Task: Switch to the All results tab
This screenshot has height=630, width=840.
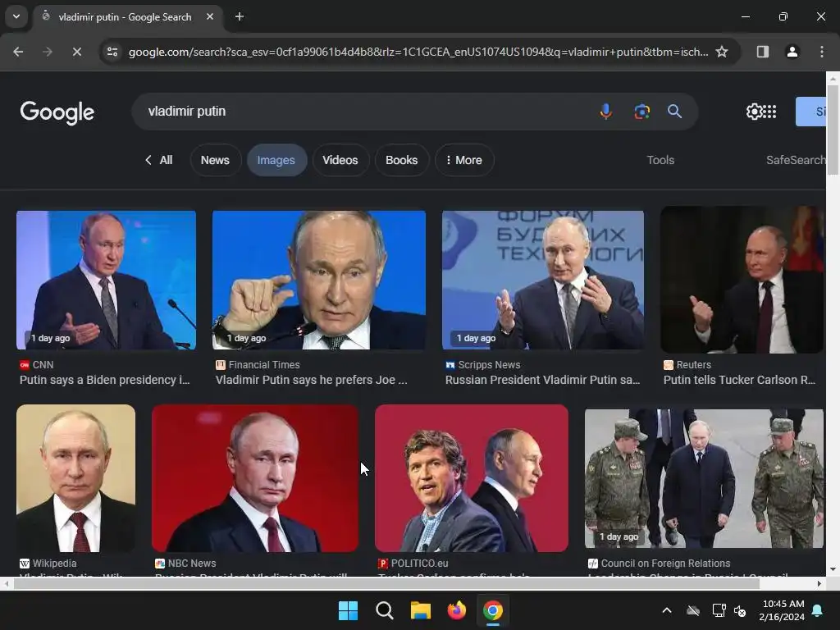Action: [158, 160]
